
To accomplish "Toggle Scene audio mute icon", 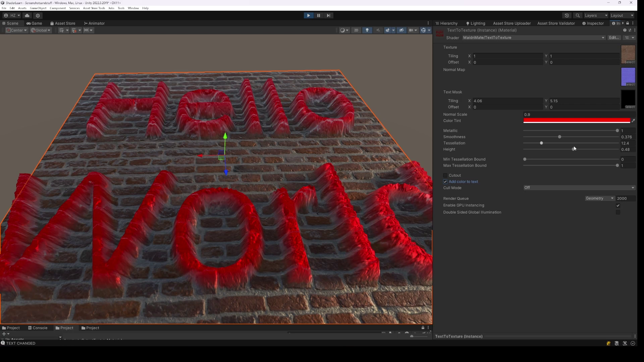I will [x=378, y=30].
